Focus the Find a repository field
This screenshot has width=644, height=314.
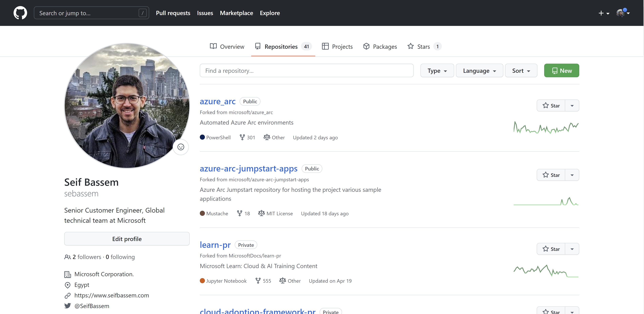307,70
